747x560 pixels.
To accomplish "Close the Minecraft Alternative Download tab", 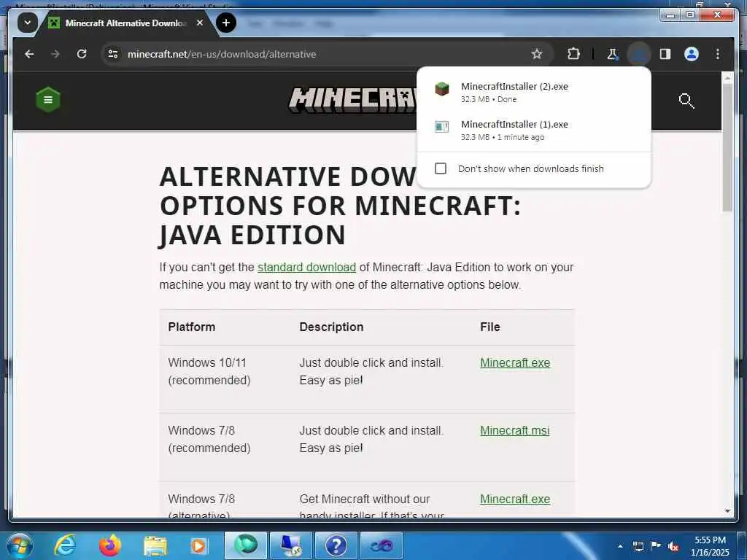I will click(200, 23).
